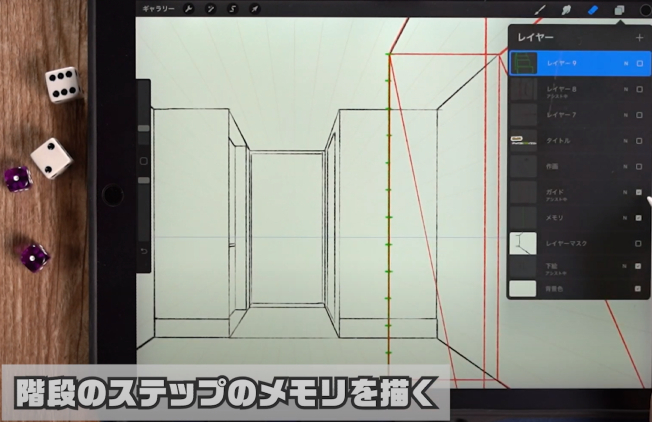Viewport: 652px width, 422px height.
Task: Open the active color circle
Action: tap(646, 10)
